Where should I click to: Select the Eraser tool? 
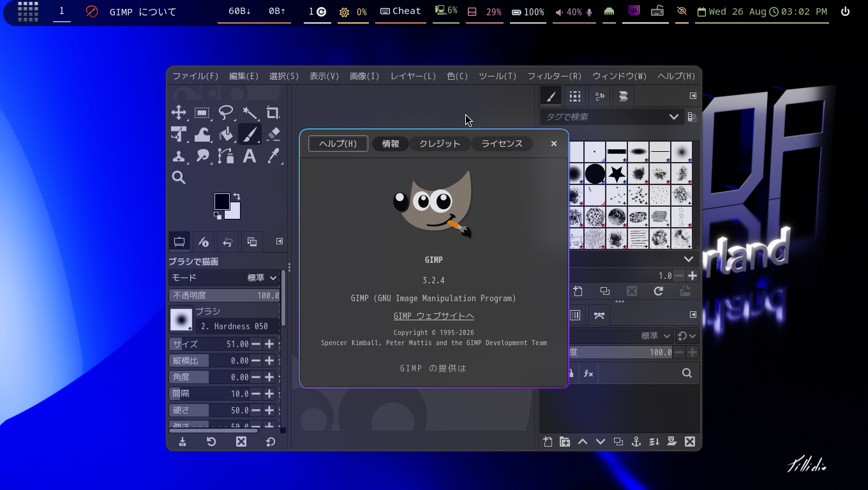click(x=273, y=134)
